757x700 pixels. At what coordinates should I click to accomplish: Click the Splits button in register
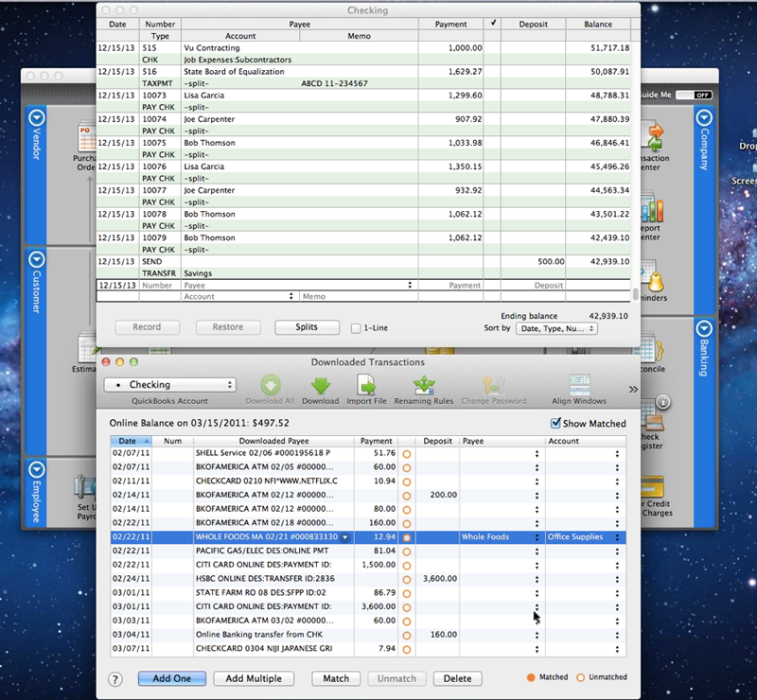coord(307,327)
